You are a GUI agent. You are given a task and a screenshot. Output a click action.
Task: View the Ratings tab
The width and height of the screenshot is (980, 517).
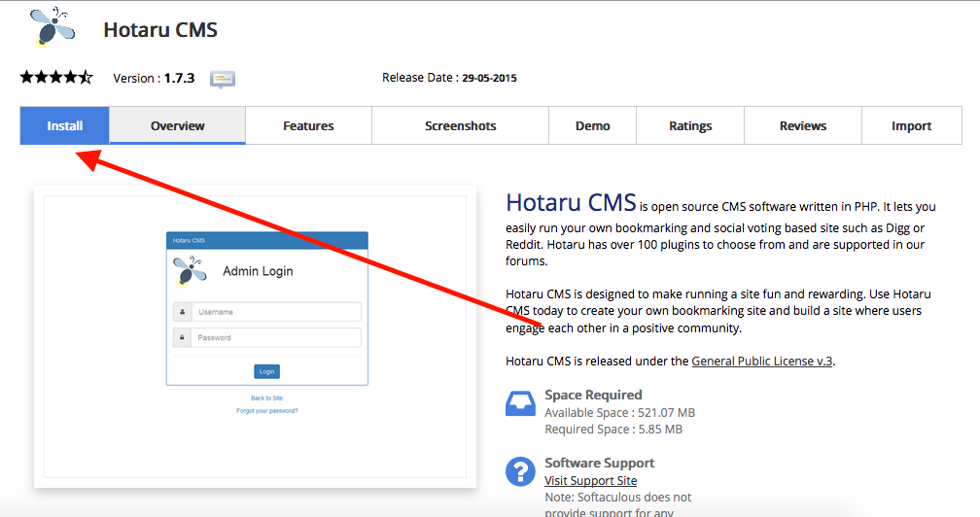(690, 125)
